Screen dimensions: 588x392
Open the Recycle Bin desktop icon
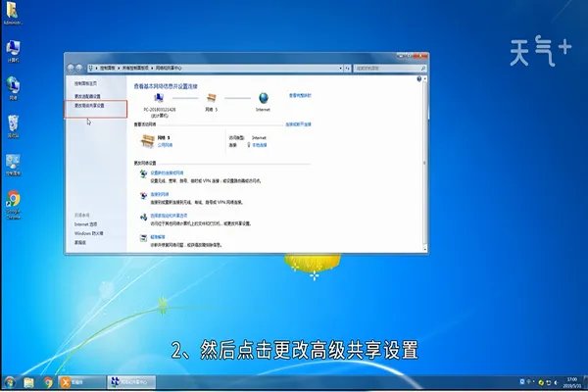coord(13,126)
